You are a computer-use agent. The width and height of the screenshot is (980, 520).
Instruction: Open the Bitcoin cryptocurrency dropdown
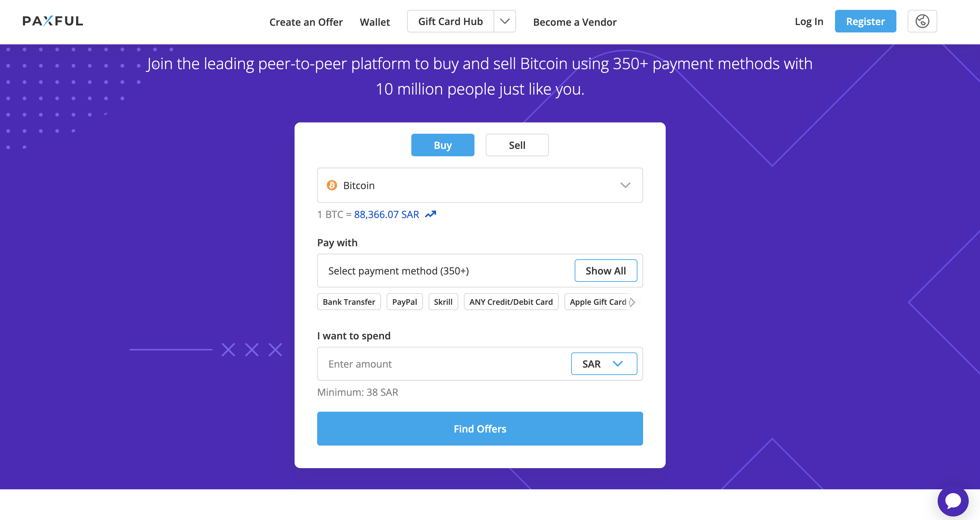click(480, 185)
